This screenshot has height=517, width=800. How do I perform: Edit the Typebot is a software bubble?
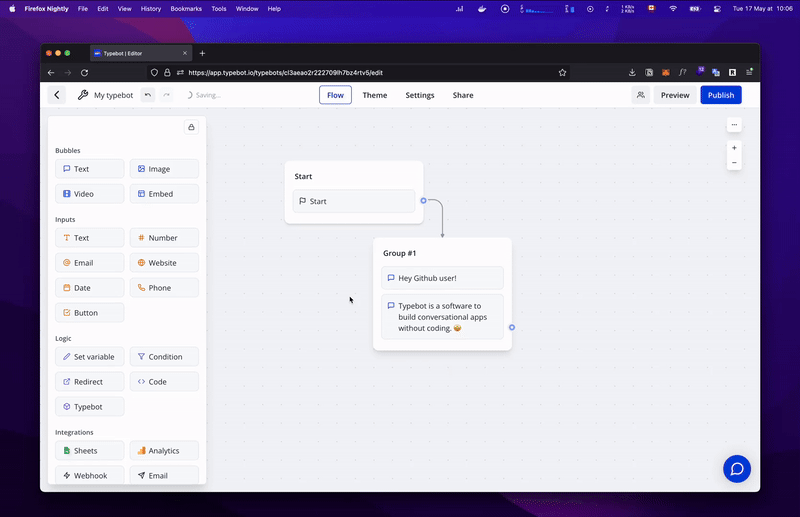click(x=442, y=317)
